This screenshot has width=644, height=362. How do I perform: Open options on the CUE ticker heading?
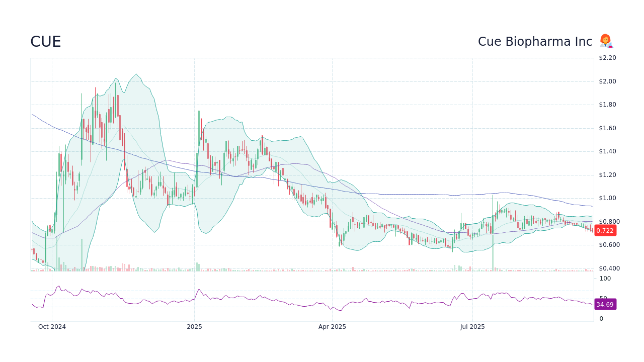(x=45, y=42)
